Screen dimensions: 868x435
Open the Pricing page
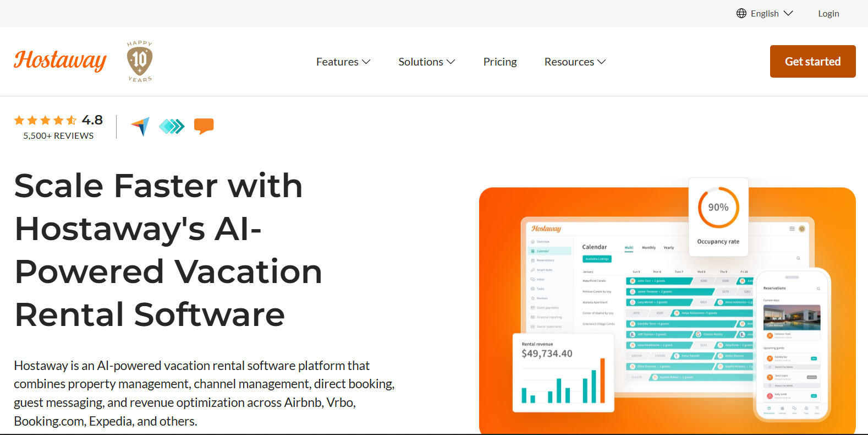pos(500,62)
